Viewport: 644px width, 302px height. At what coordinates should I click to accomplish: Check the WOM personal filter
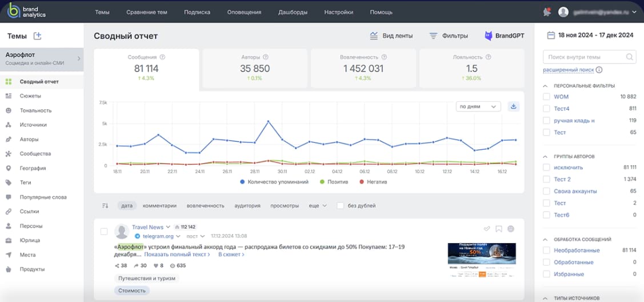pyautogui.click(x=546, y=97)
